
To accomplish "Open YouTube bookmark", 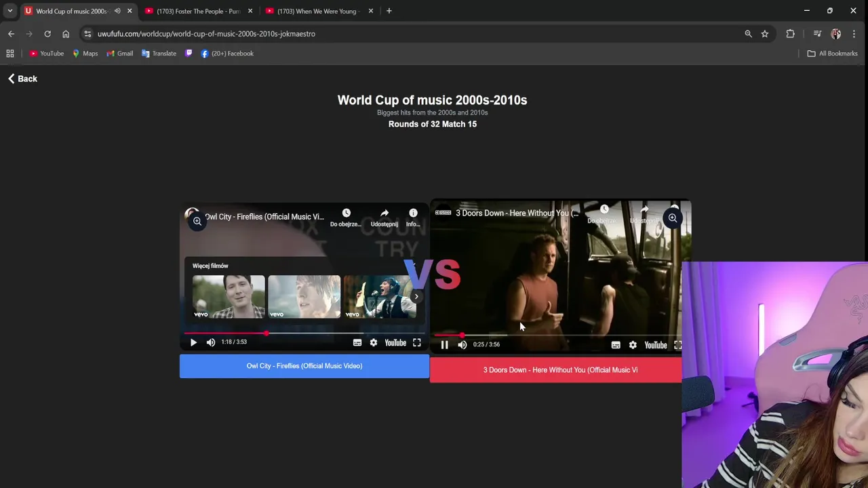I will point(46,54).
